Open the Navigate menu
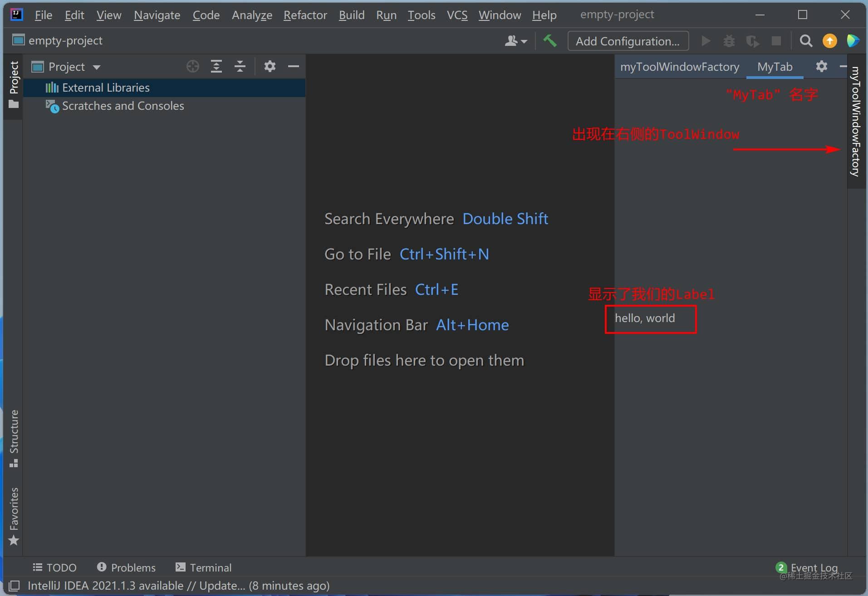The image size is (868, 596). [x=157, y=15]
